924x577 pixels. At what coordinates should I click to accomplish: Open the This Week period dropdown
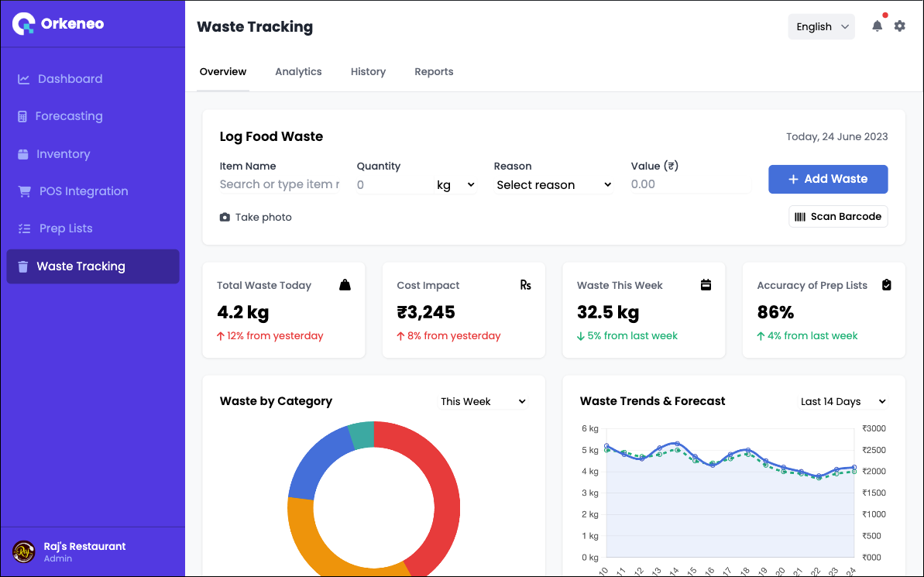(483, 401)
